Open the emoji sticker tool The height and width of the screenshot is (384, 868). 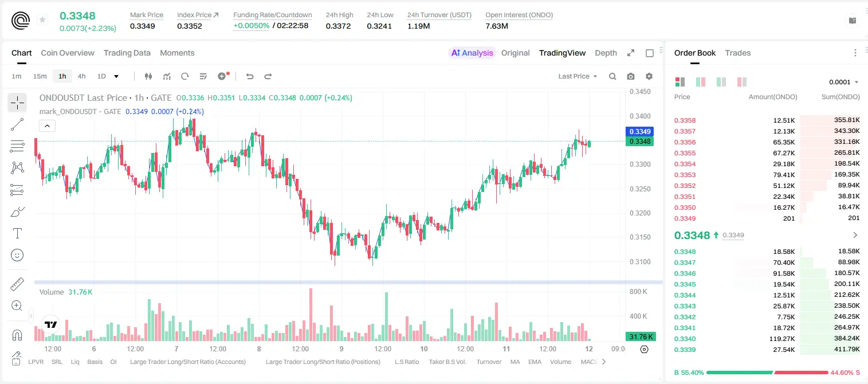[x=17, y=255]
